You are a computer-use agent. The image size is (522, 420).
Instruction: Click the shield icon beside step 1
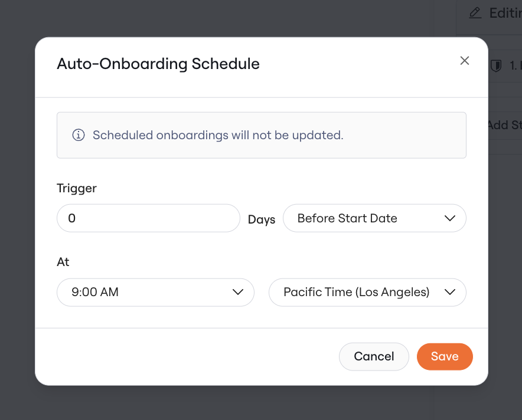pyautogui.click(x=496, y=65)
